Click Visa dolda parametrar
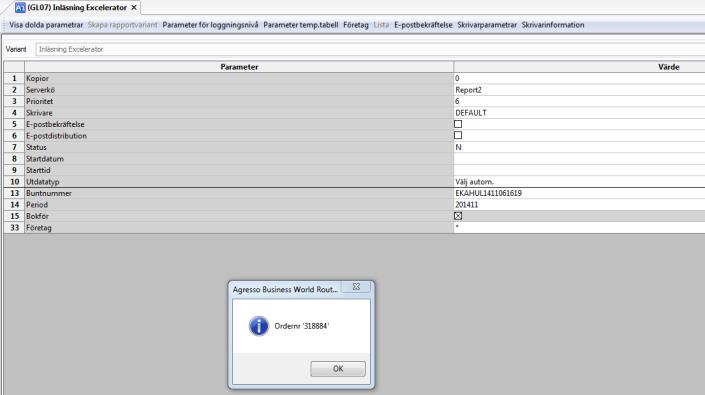Viewport: 705px width, 395px height. pyautogui.click(x=46, y=25)
